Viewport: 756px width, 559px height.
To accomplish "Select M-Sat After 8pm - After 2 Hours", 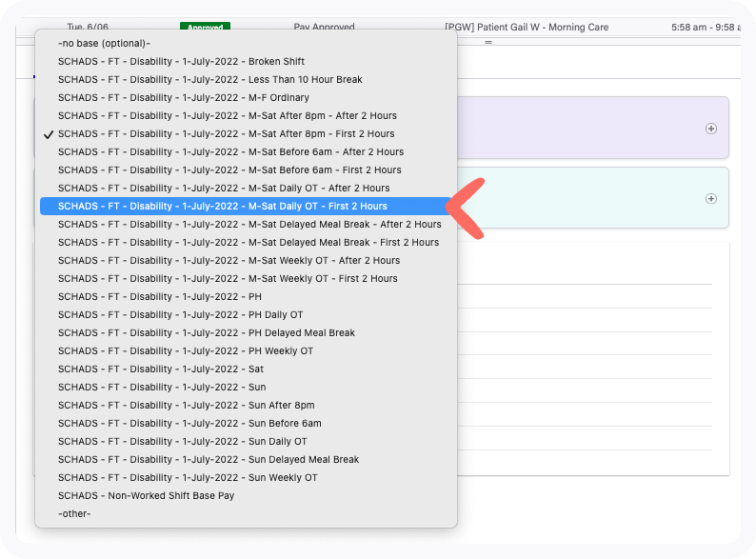I will 227,116.
